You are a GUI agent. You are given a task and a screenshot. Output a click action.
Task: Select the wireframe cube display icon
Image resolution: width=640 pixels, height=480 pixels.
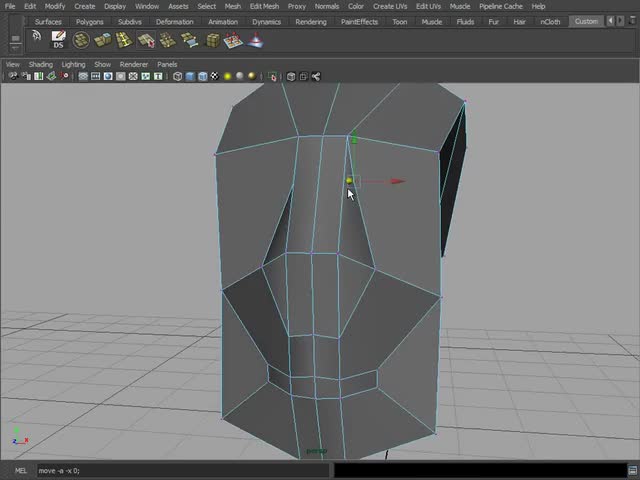coord(178,76)
